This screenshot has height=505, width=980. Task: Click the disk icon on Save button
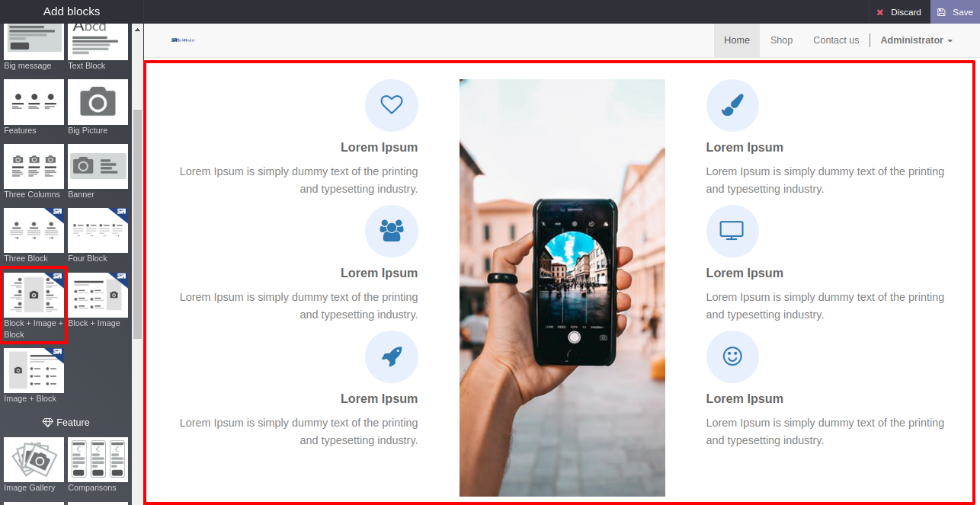(x=941, y=12)
